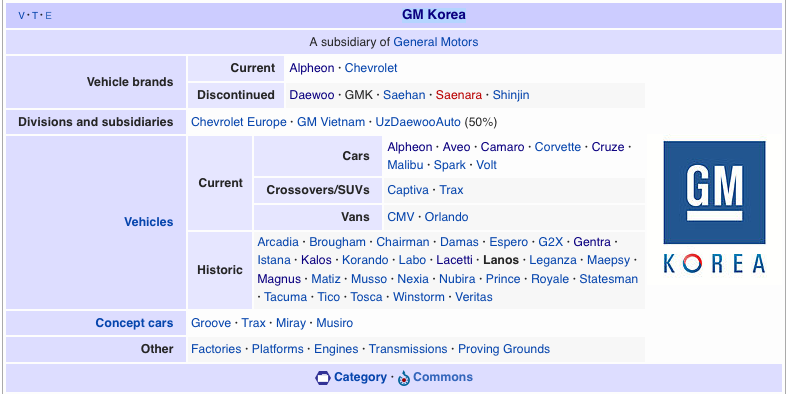Open the Proving Grounds link

click(x=504, y=349)
